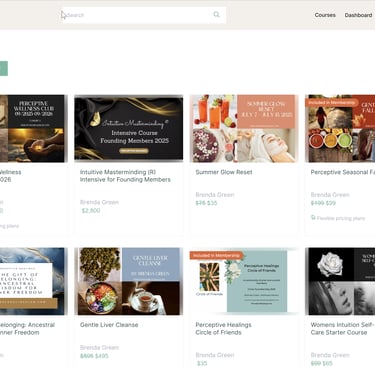This screenshot has height=366, width=375.
Task: Click the magnifier search icon
Action: coord(216,14)
